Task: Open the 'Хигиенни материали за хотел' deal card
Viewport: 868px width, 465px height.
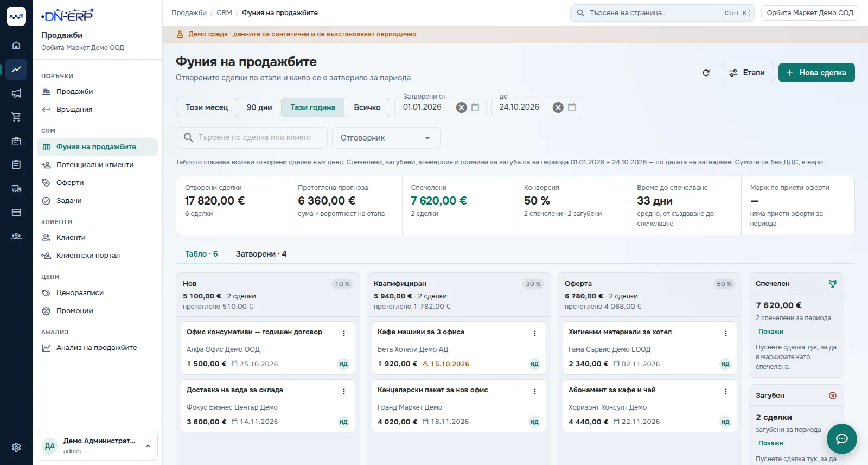Action: click(x=650, y=348)
